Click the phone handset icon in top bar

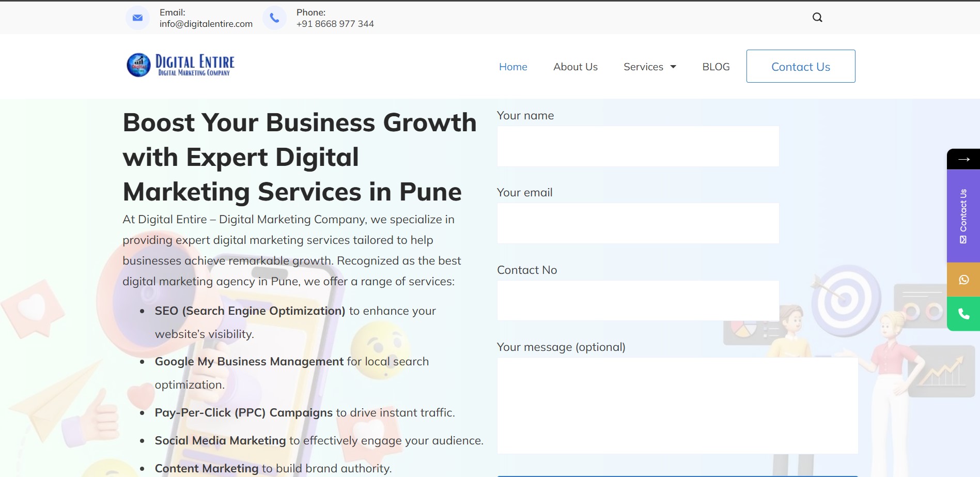point(274,18)
